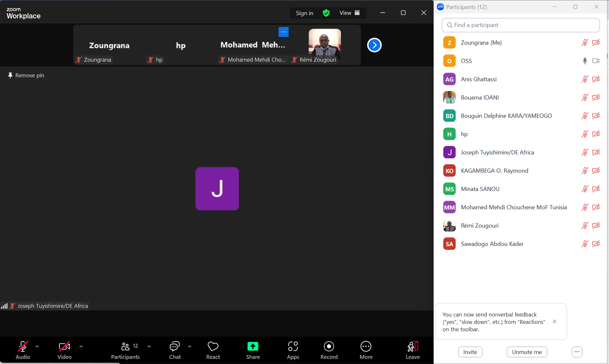Open the View layout dropdown
The width and height of the screenshot is (609, 364).
click(x=349, y=13)
